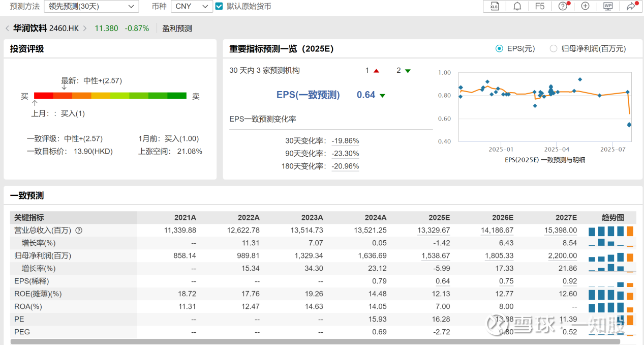Click the 2025E column header
Viewport: 644px width, 345px height.
tap(439, 218)
